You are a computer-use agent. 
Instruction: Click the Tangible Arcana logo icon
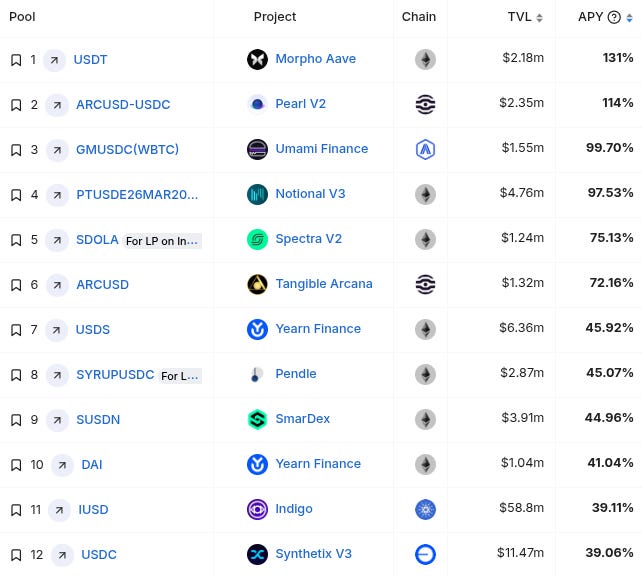point(258,284)
